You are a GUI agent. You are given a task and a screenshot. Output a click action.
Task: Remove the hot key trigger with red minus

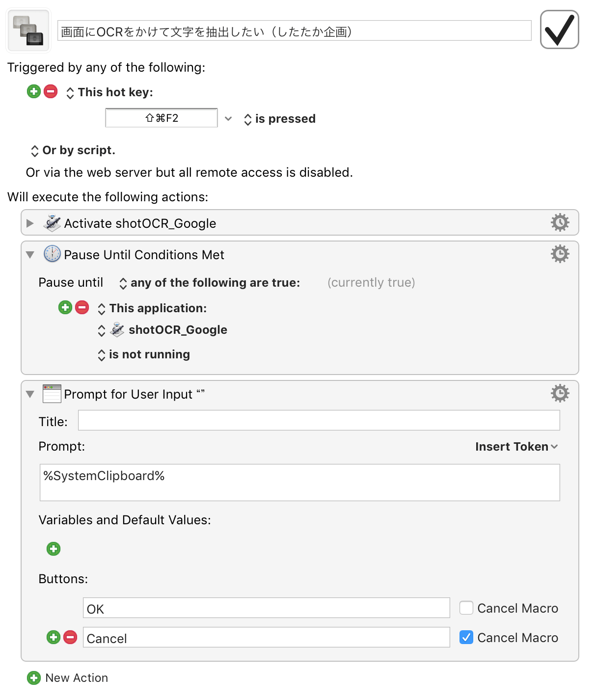pyautogui.click(x=51, y=91)
